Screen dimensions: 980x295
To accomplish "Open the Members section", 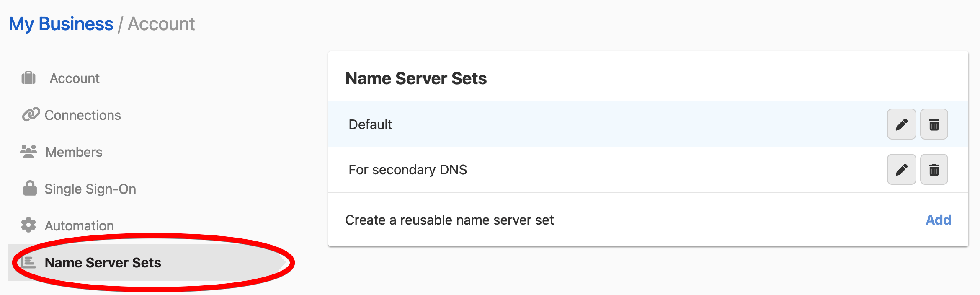I will pyautogui.click(x=74, y=152).
